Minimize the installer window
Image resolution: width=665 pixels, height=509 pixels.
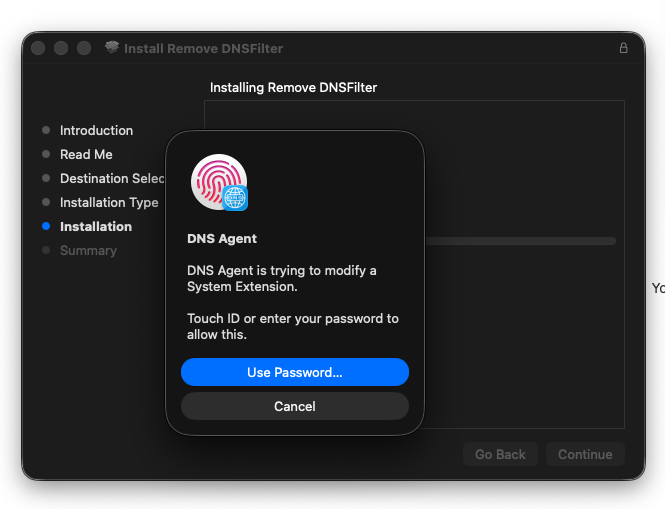61,48
